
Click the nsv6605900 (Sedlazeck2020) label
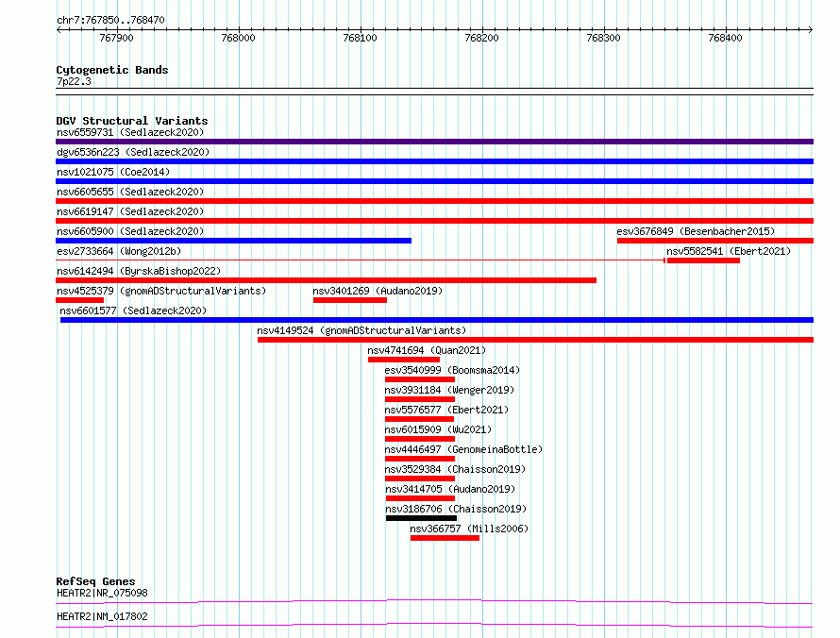pos(130,231)
